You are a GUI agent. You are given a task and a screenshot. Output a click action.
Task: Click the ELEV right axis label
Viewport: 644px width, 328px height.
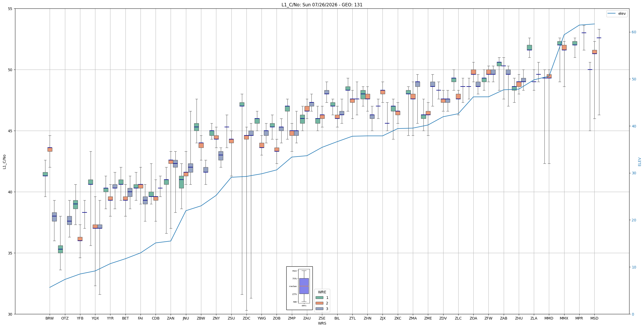coord(640,162)
